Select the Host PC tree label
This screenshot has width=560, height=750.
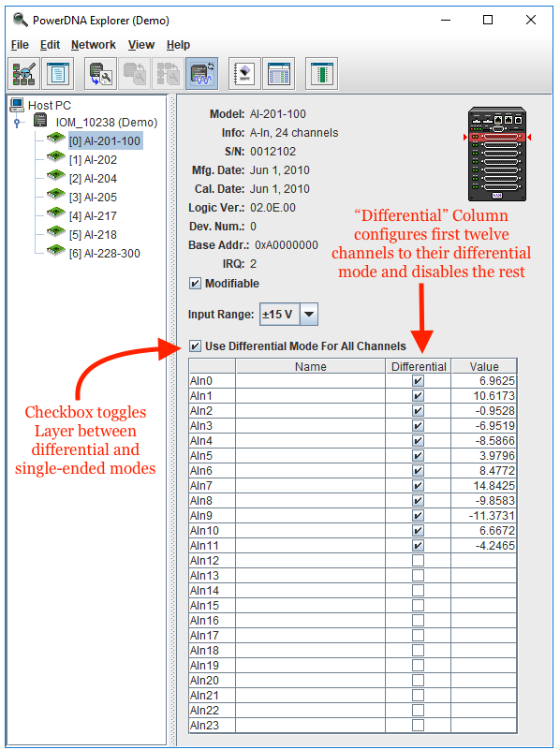[x=50, y=105]
